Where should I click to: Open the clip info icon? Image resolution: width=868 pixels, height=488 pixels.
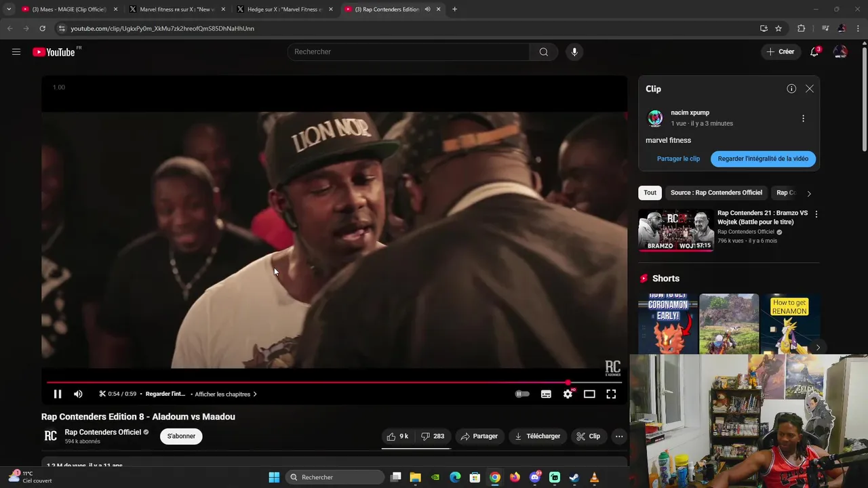[791, 89]
